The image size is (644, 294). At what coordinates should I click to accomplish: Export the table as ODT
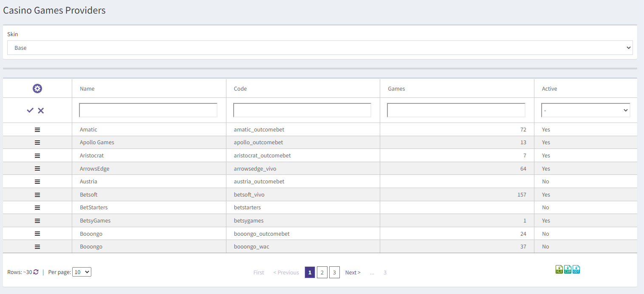click(576, 269)
